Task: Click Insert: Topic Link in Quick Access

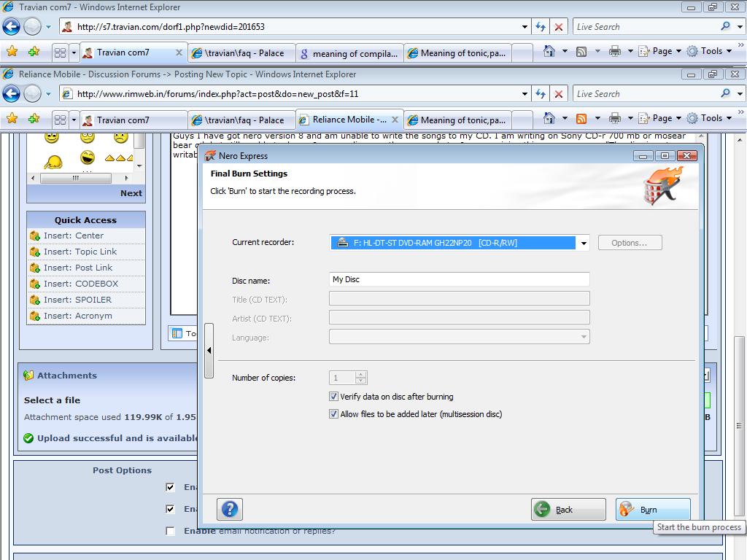Action: [x=80, y=252]
